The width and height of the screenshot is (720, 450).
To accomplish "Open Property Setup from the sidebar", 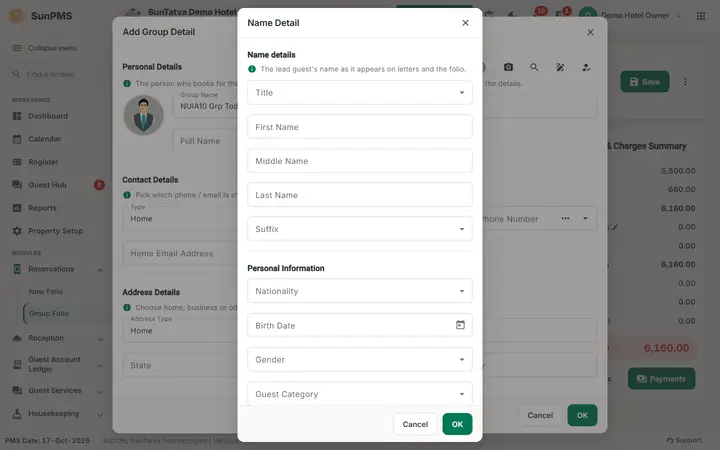I will coord(57,231).
